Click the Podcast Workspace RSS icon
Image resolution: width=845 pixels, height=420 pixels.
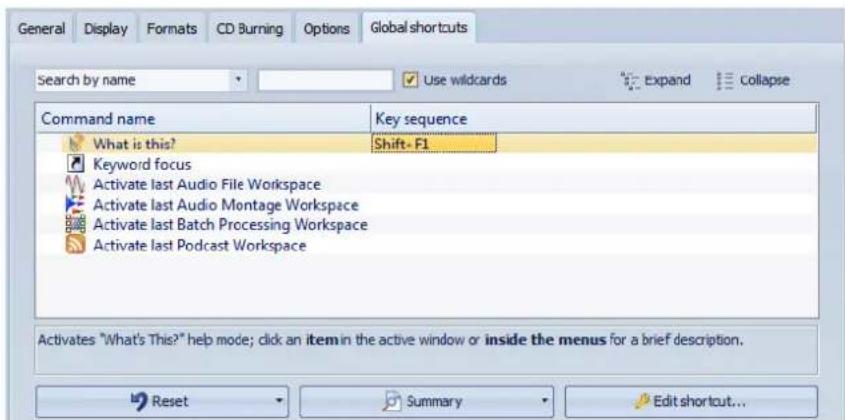(x=75, y=245)
